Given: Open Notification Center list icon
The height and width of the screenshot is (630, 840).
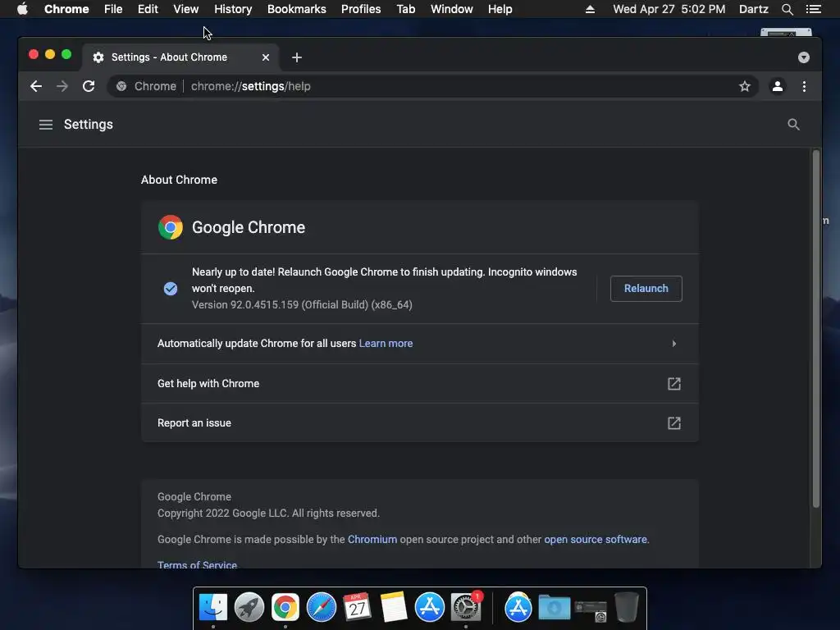Looking at the screenshot, I should [x=814, y=9].
